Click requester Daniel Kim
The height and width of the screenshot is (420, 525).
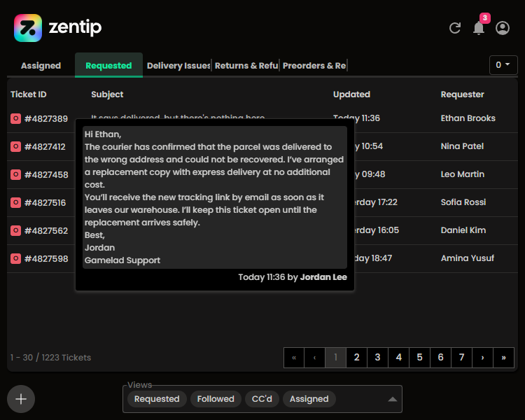[x=463, y=230]
